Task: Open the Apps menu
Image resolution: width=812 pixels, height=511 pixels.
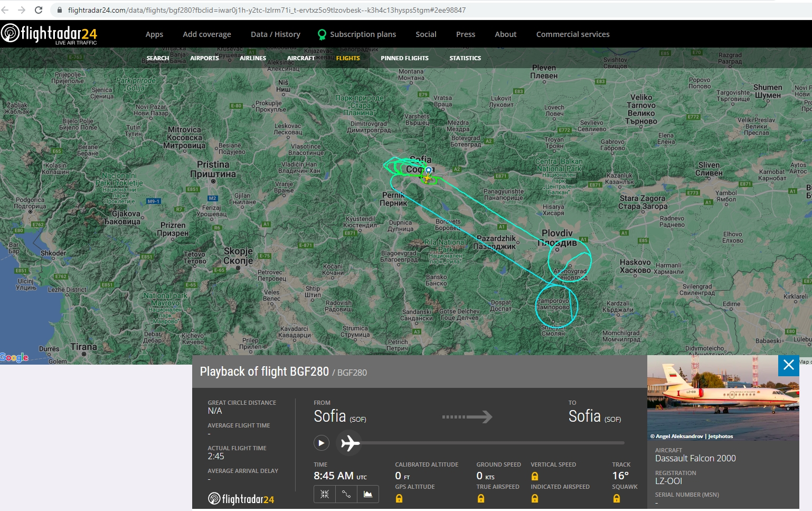Action: 154,34
